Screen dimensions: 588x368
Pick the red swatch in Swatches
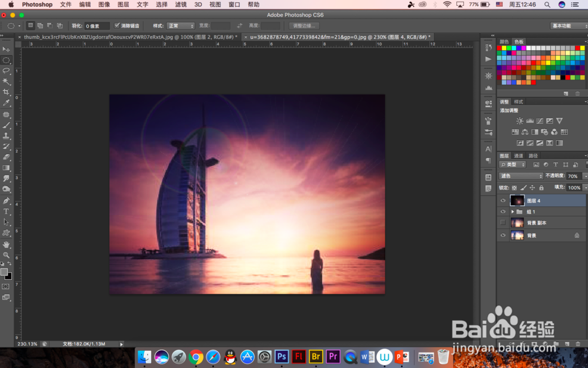tap(499, 48)
